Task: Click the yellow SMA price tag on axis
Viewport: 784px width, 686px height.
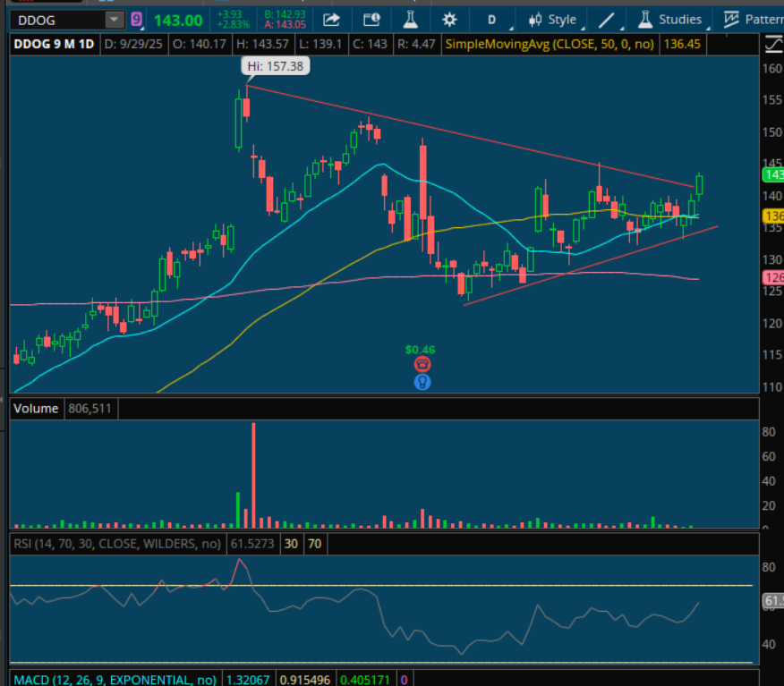Action: tap(772, 216)
